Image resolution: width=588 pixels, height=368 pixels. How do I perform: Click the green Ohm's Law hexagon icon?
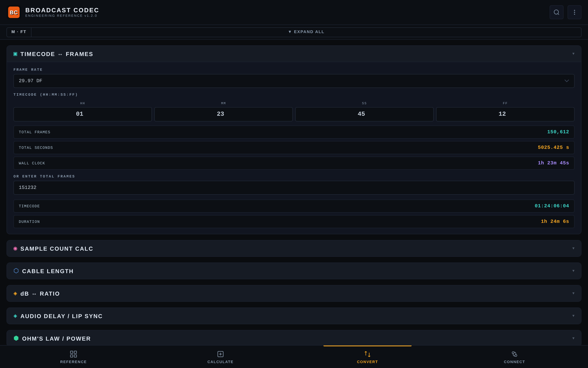click(x=16, y=338)
